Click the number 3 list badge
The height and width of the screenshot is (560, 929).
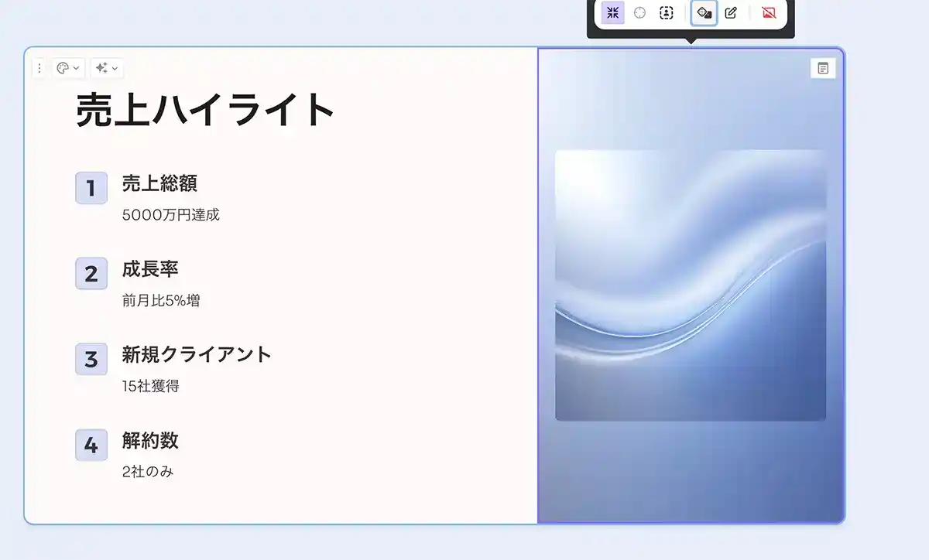click(91, 359)
